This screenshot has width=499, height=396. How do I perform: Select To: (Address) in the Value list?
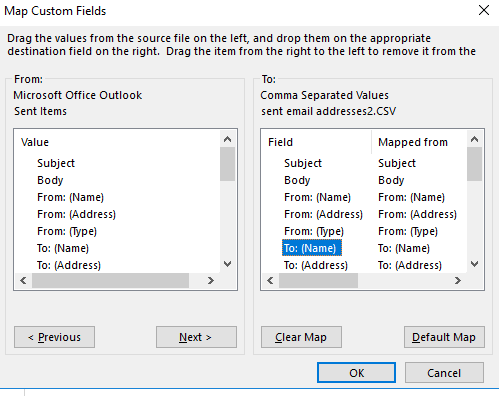tap(69, 265)
